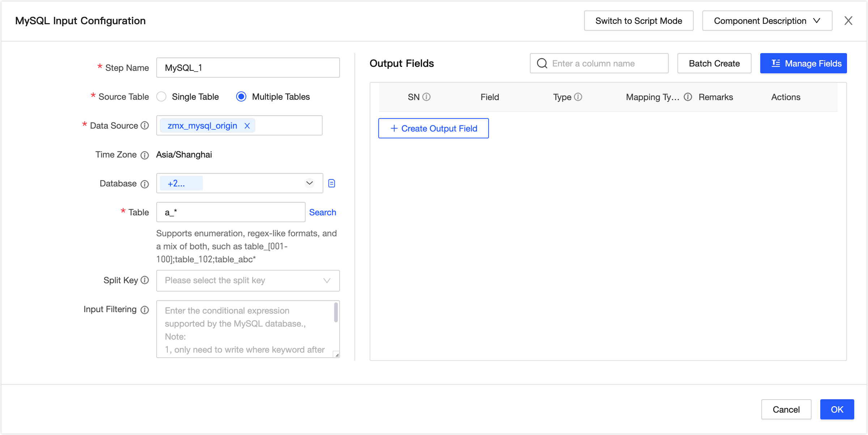
Task: Open Manage Fields
Action: pos(804,63)
